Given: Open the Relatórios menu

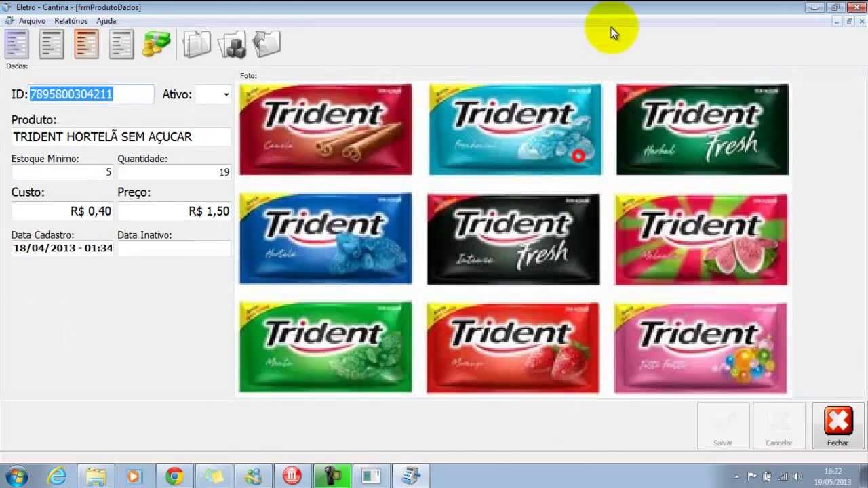Looking at the screenshot, I should point(71,21).
